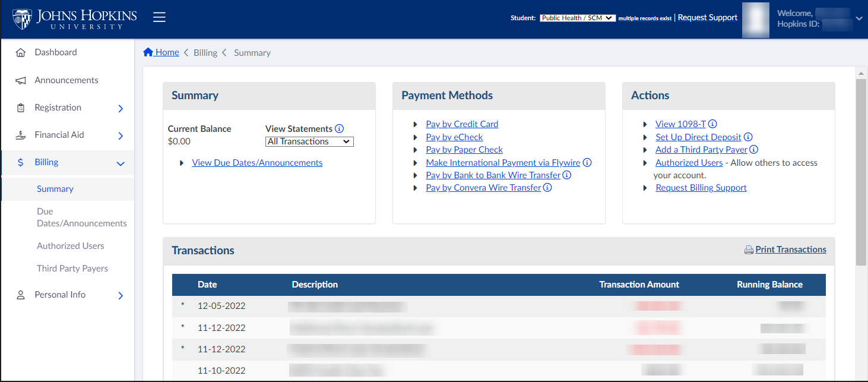Click the Billing dollar sign icon
The width and height of the screenshot is (868, 382).
tap(21, 162)
